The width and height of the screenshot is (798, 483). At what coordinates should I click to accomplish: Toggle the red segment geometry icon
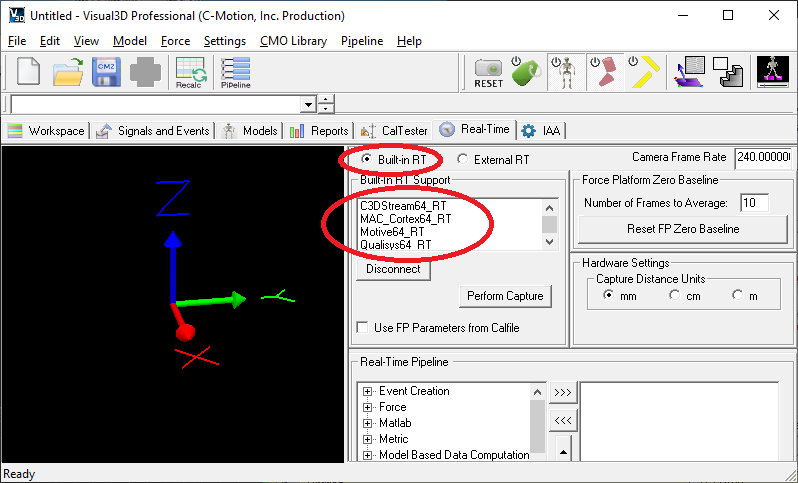tap(605, 72)
